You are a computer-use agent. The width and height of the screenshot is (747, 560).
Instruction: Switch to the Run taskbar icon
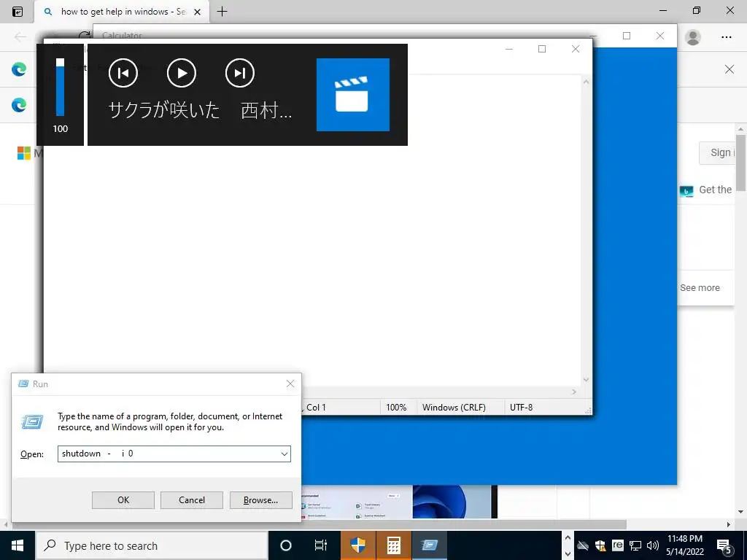pyautogui.click(x=429, y=545)
